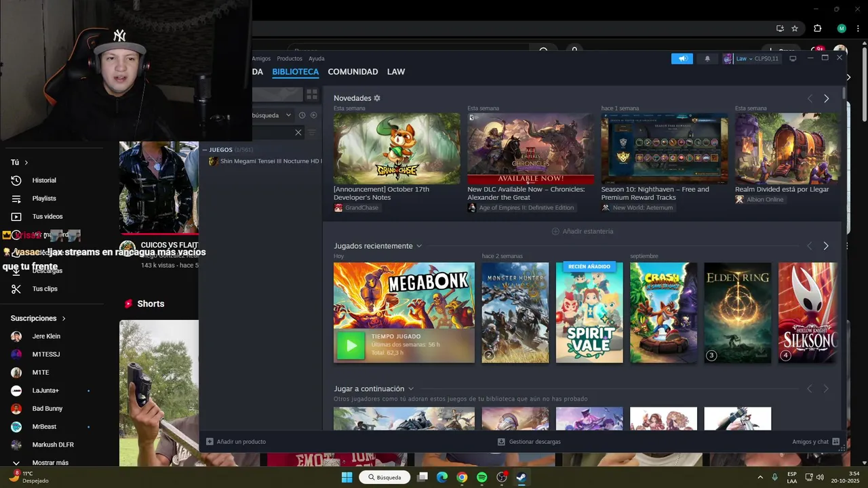Open the Amigos menu in Steam
Image resolution: width=868 pixels, height=488 pixels.
(x=261, y=59)
